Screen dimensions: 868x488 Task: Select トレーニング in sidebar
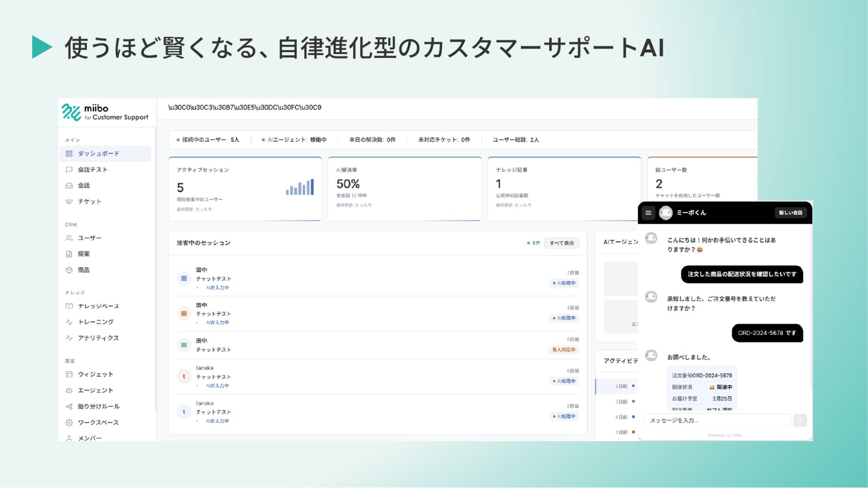[x=95, y=322]
